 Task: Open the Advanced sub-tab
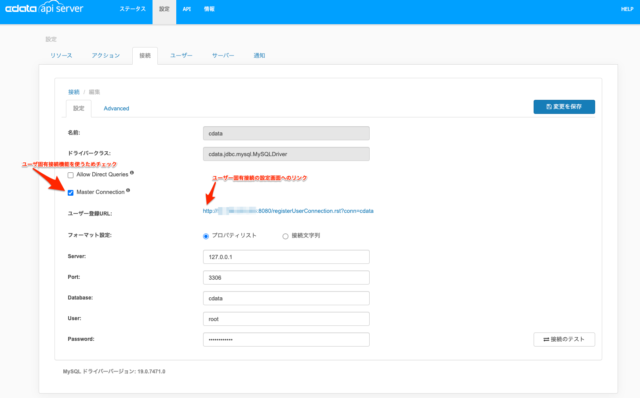point(116,108)
